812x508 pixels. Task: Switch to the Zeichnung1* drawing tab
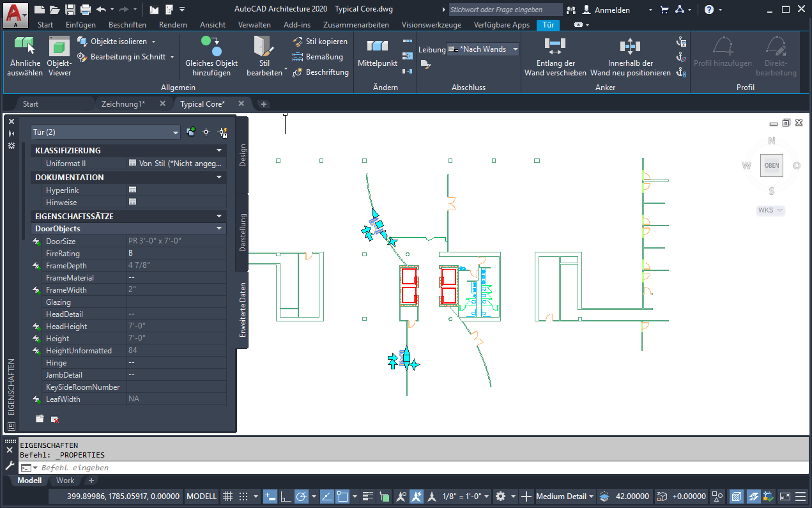[x=123, y=104]
